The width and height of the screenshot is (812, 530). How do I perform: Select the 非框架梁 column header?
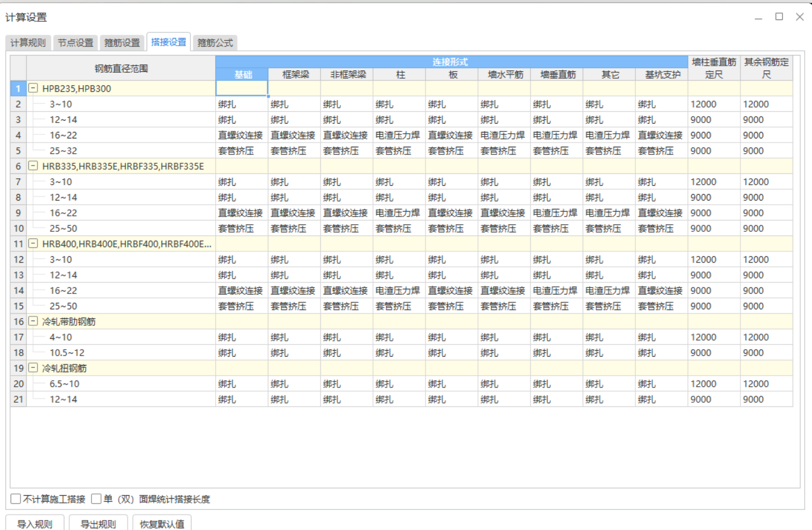(347, 75)
